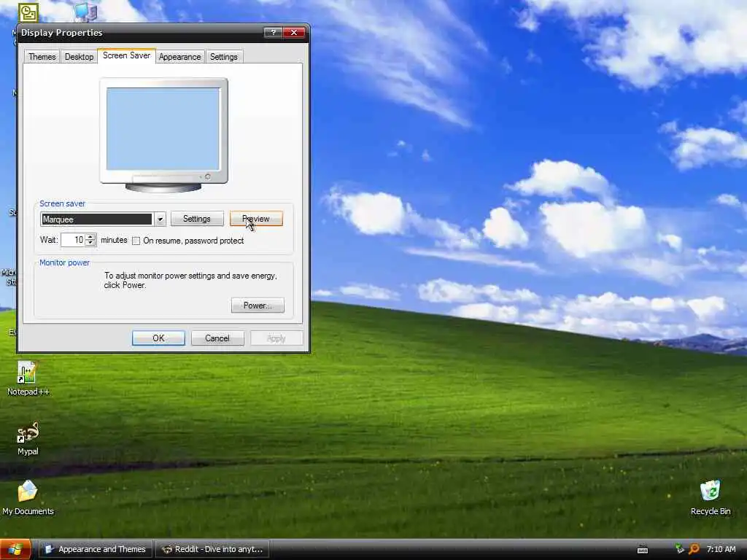Open the computer desktop icon above the dialog
The image size is (747, 560).
[x=86, y=12]
